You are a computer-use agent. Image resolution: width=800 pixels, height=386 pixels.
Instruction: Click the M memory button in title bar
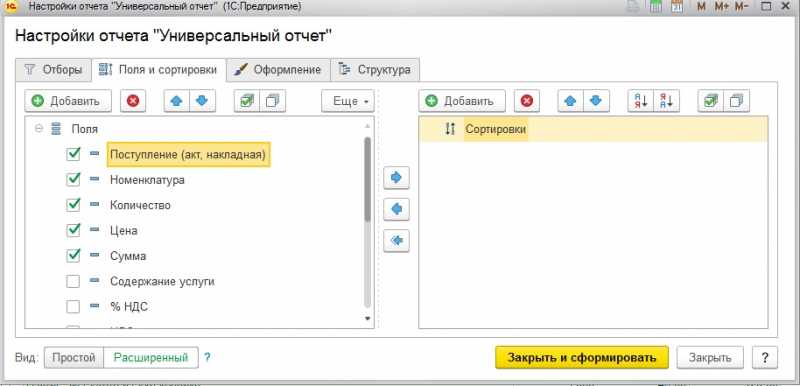[701, 7]
